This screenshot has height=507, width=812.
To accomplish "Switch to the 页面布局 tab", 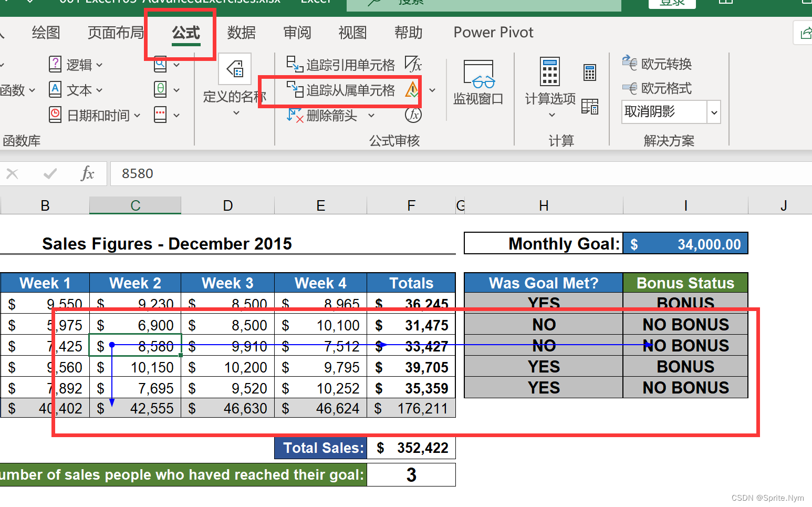I will [x=116, y=33].
